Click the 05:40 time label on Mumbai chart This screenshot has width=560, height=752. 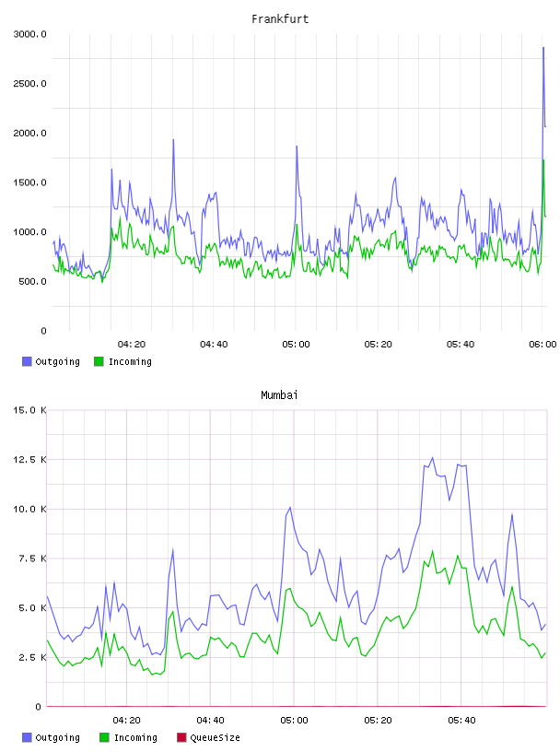coord(461,721)
